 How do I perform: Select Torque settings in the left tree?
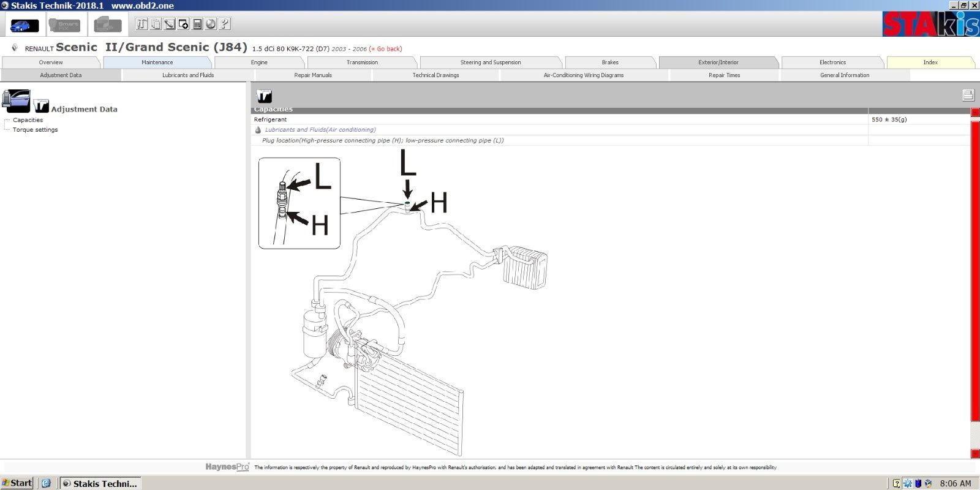coord(36,130)
